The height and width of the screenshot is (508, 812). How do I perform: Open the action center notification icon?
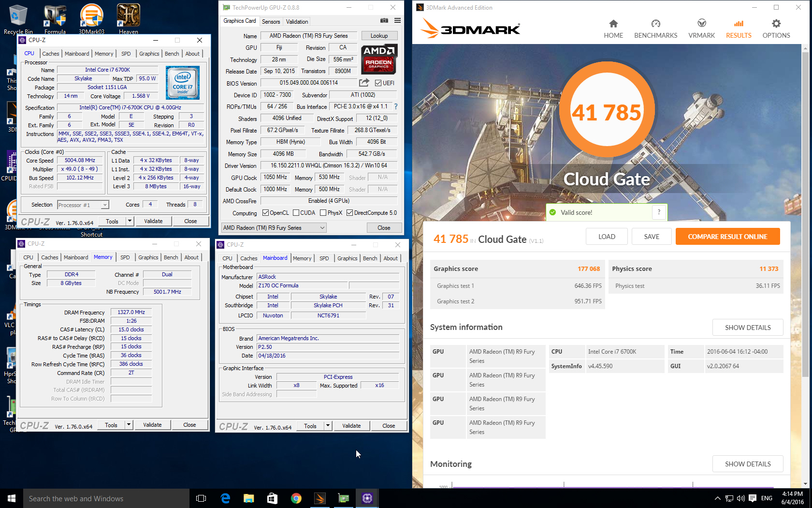753,498
